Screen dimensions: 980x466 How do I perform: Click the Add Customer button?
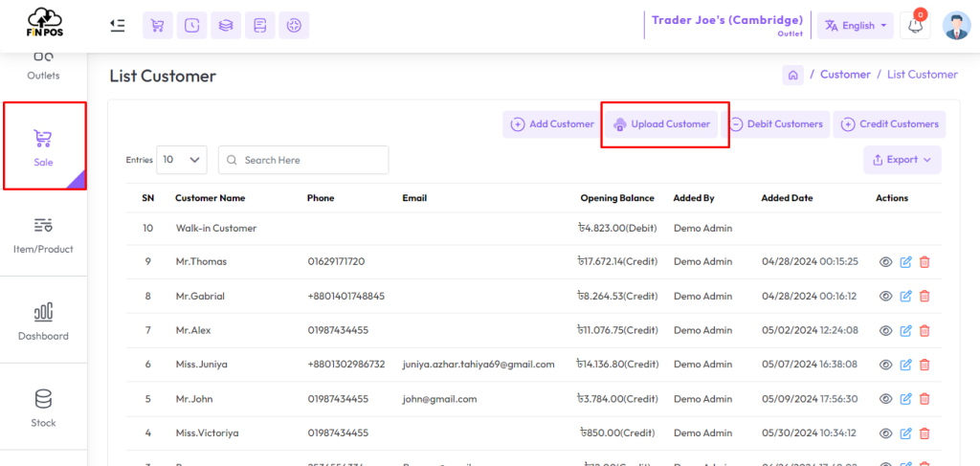point(552,124)
